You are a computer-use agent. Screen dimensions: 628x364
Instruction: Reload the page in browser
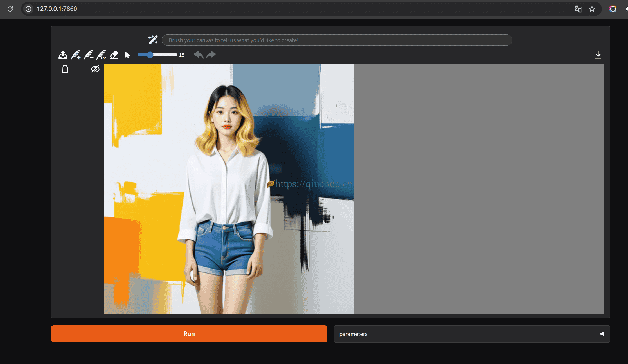click(10, 9)
